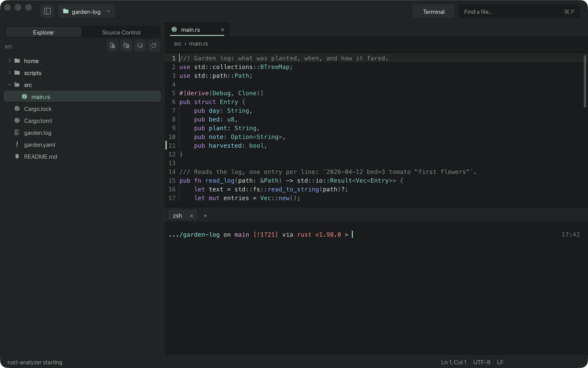Switch to the Explorer tab
The image size is (588, 368).
(x=44, y=32)
